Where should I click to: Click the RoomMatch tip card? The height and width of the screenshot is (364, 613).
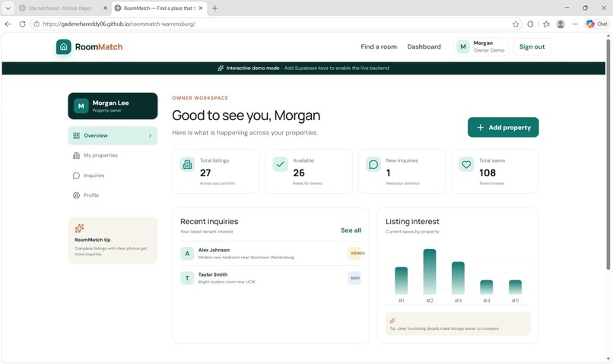click(x=113, y=240)
